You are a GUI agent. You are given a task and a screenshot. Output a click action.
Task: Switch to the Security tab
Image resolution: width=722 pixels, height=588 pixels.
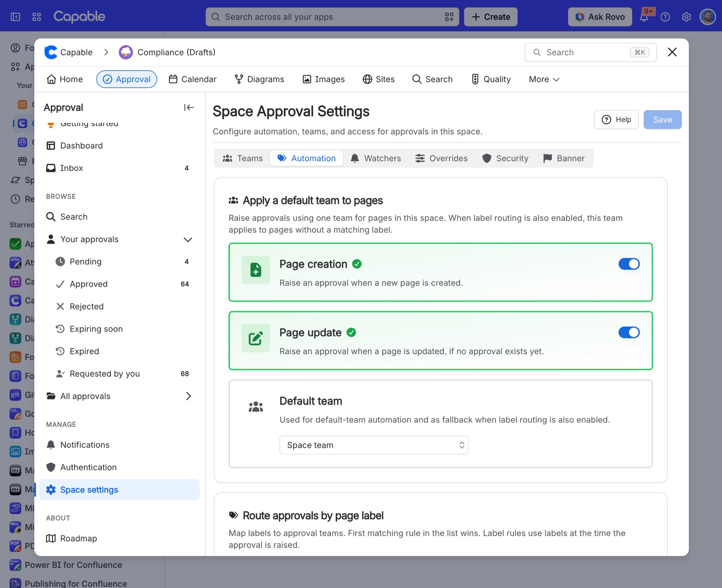[505, 158]
